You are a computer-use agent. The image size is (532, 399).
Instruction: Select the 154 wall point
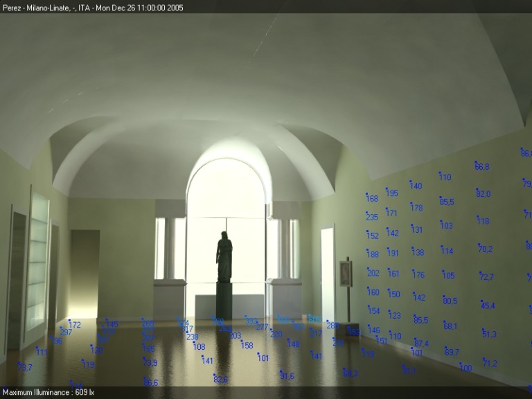pos(374,310)
